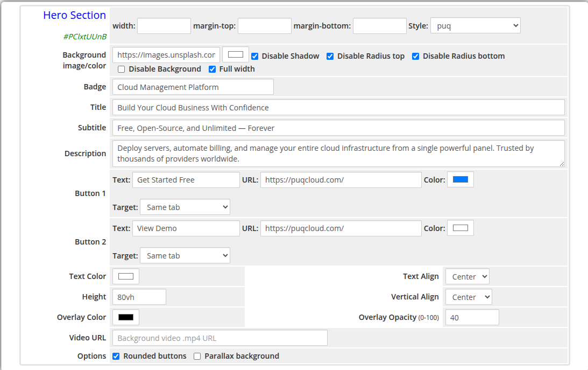The height and width of the screenshot is (370, 588).
Task: Open the black Overlay Color swatch
Action: [x=126, y=317]
